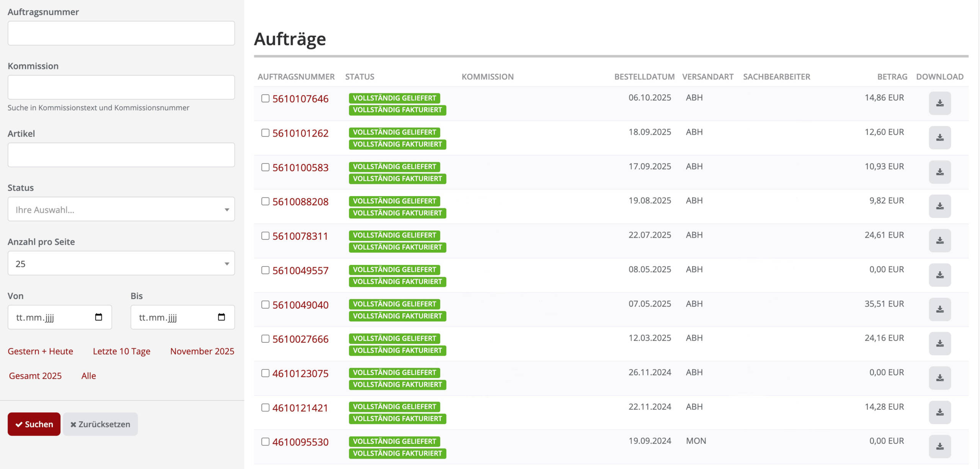
Task: Open calendar picker in Von date field
Action: [98, 317]
